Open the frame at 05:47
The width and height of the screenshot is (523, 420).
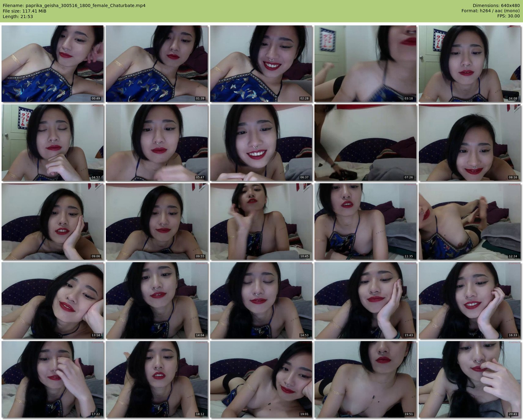pyautogui.click(x=157, y=143)
